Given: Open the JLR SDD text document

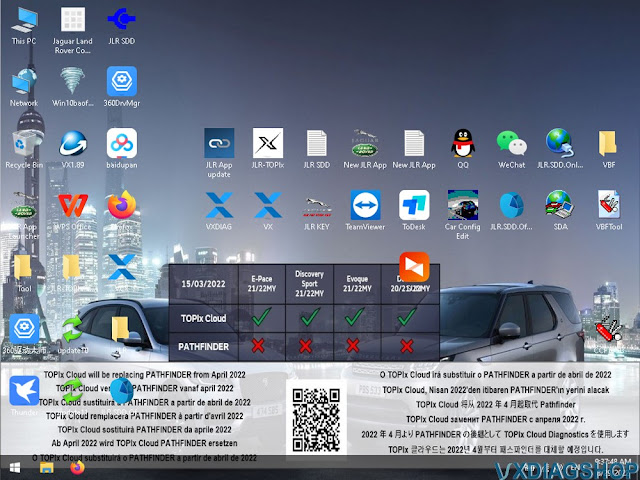Looking at the screenshot, I should pyautogui.click(x=316, y=149).
